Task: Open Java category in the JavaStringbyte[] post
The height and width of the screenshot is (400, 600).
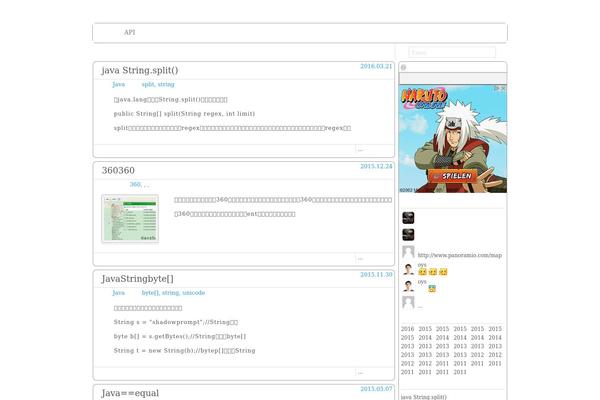Action: pyautogui.click(x=118, y=293)
